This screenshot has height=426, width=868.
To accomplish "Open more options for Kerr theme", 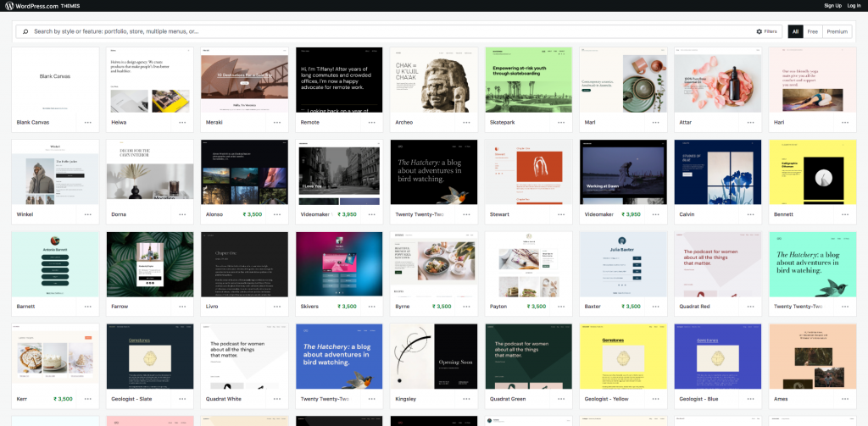I will coord(88,399).
